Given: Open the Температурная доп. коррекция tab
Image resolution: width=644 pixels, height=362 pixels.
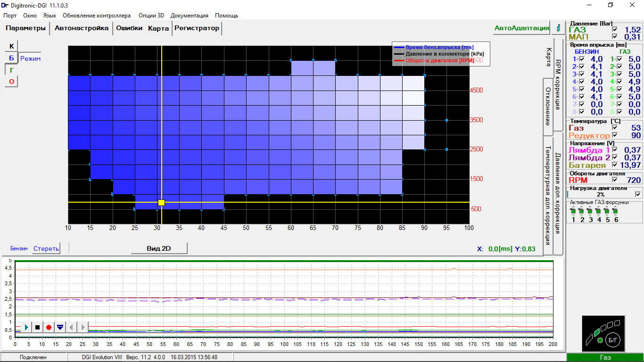Looking at the screenshot, I should (548, 195).
